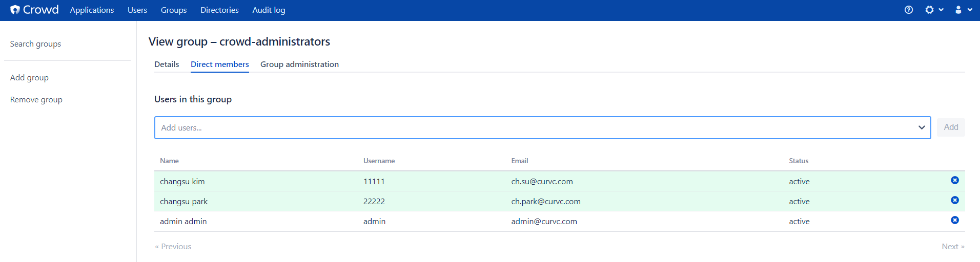Click active status of changsu park
Screen dimensions: 980x262
(799, 201)
